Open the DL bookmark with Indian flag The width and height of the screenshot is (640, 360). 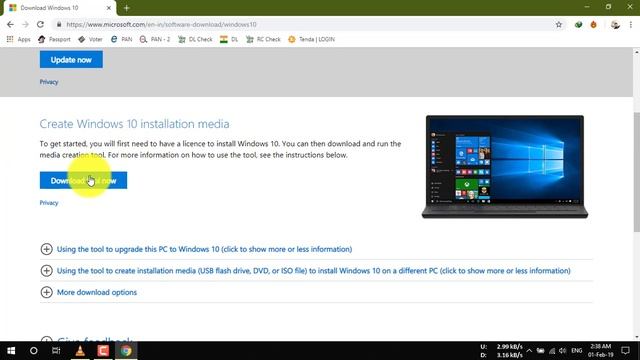(229, 39)
